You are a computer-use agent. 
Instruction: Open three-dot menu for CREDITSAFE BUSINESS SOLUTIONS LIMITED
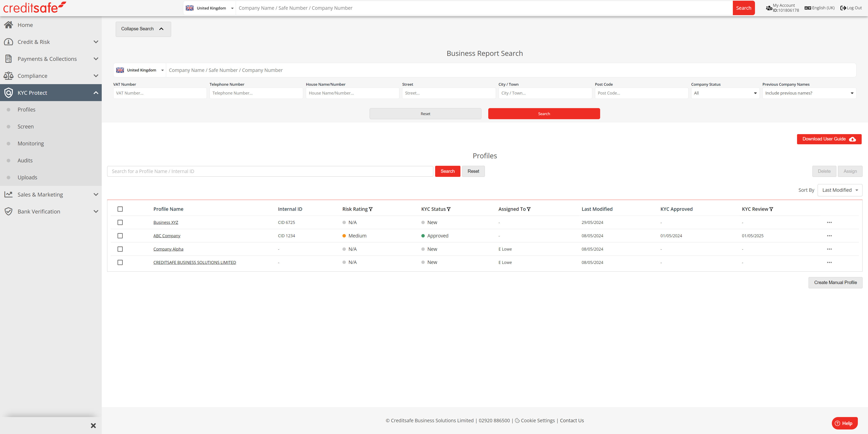(829, 262)
